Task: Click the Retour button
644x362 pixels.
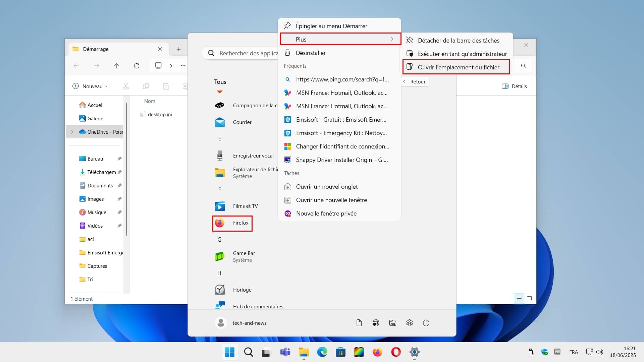Action: point(415,81)
